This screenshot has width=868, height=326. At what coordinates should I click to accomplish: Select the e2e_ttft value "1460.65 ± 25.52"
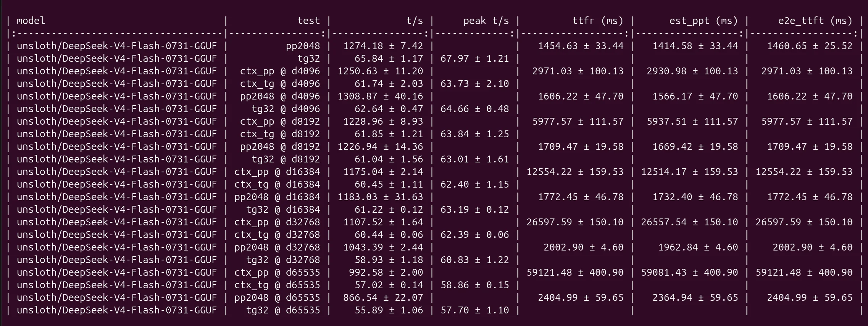(x=810, y=46)
